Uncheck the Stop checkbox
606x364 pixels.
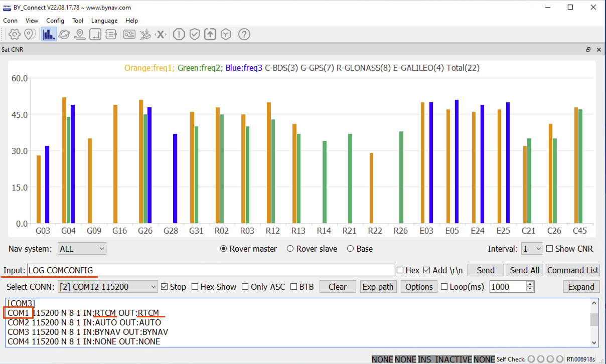pos(165,287)
